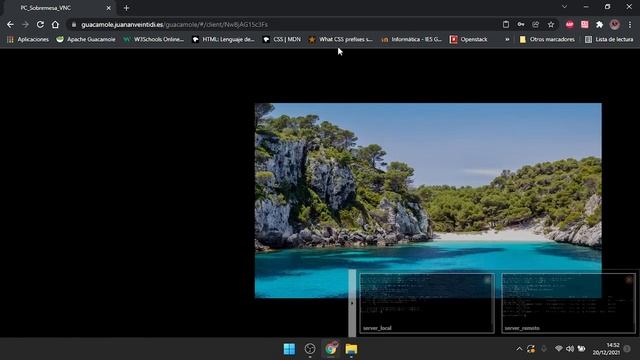
Task: Open the AdBlock Plus extension
Action: [x=570, y=24]
